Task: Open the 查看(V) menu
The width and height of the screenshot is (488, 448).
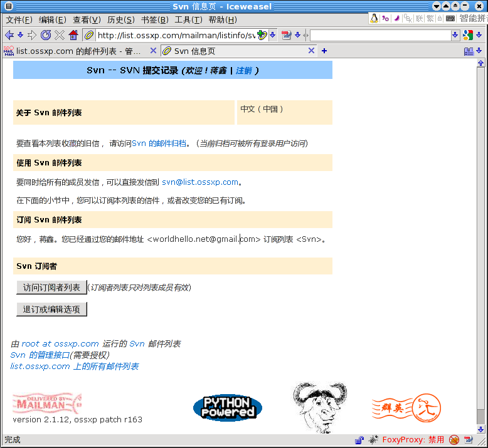Action: coord(87,20)
